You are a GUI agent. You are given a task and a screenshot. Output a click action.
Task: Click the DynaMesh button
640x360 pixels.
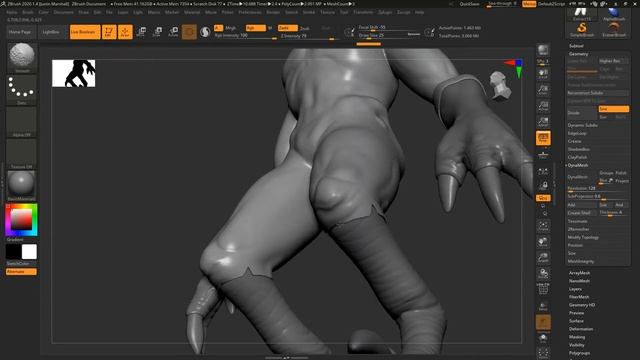pyautogui.click(x=582, y=177)
